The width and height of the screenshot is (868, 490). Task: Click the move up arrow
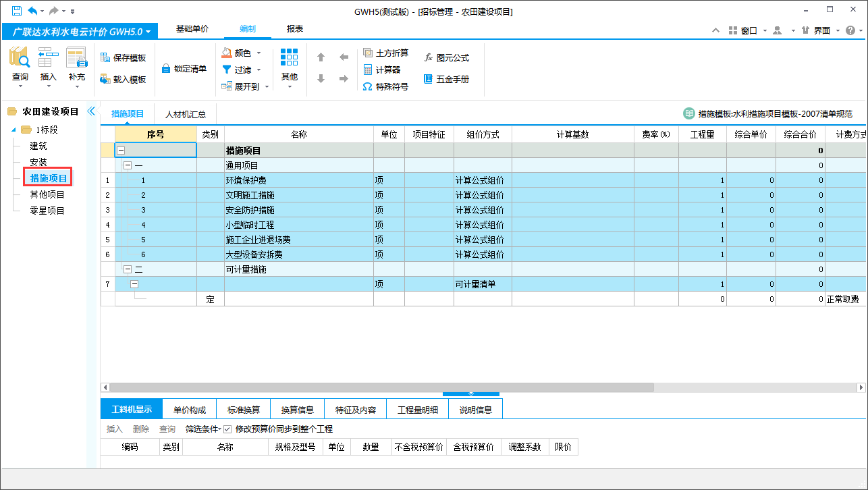click(321, 57)
